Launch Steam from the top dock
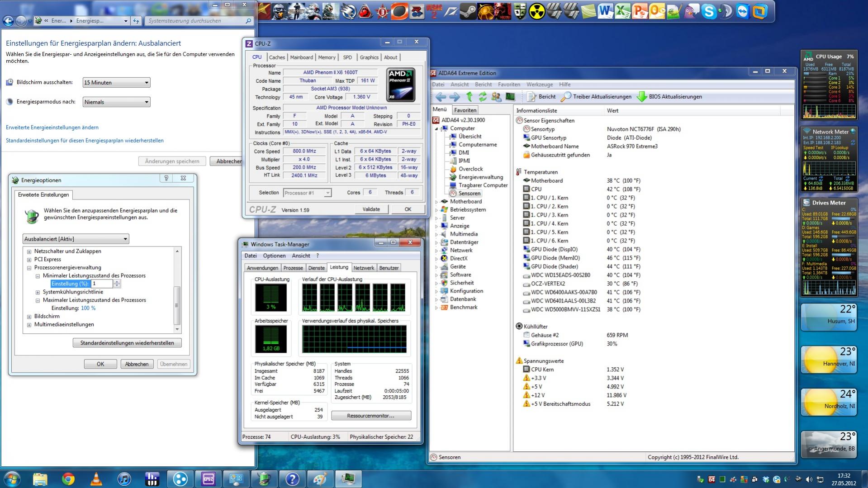Viewport: 868px width, 488px height. point(468,11)
